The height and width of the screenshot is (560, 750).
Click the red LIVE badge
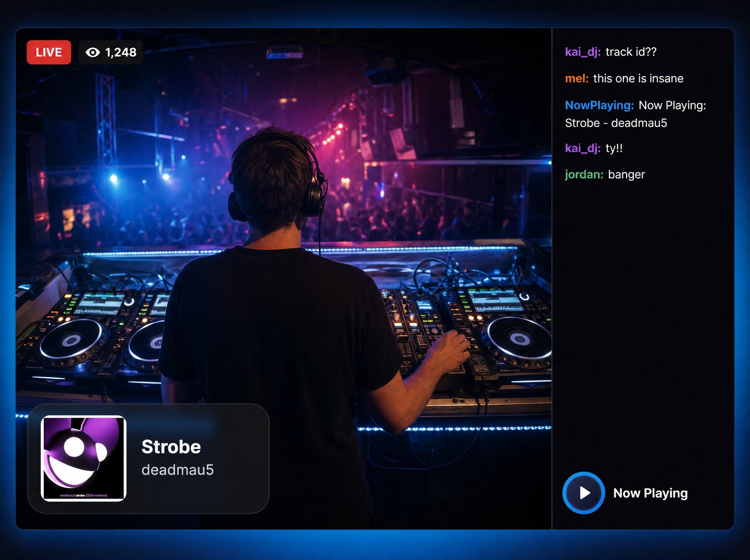coord(49,52)
